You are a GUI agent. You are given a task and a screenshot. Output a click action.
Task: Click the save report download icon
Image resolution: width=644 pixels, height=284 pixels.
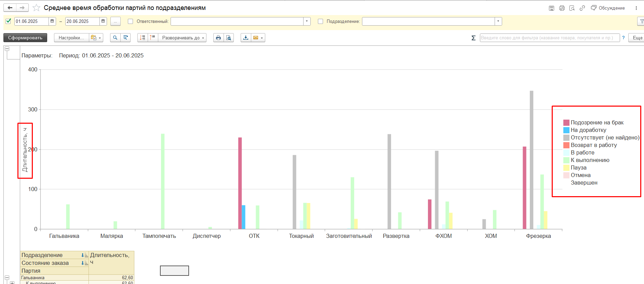246,38
